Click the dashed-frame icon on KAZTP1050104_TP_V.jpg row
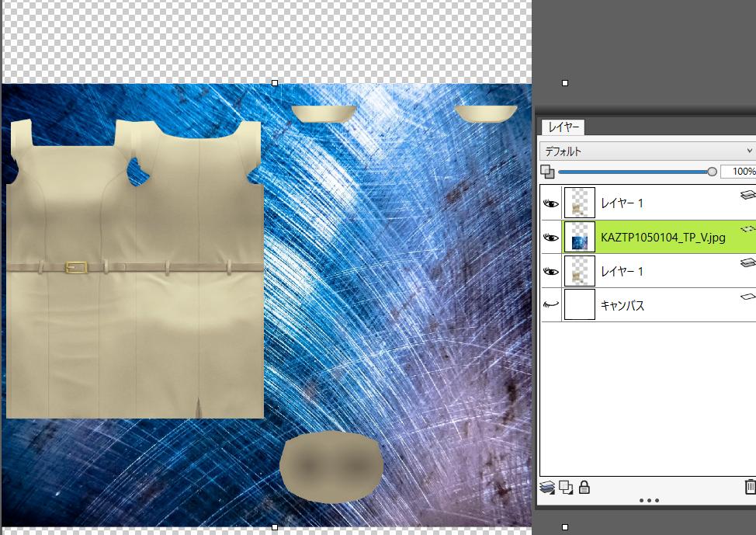This screenshot has height=535, width=756. click(747, 229)
